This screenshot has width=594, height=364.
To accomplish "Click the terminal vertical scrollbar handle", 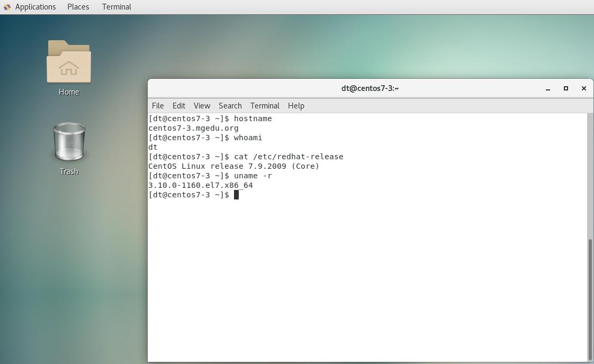I will pos(590,299).
